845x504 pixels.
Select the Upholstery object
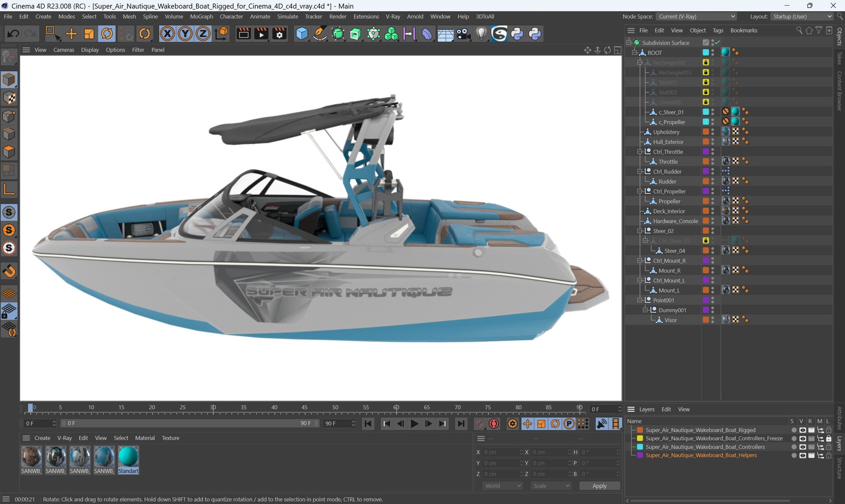666,132
